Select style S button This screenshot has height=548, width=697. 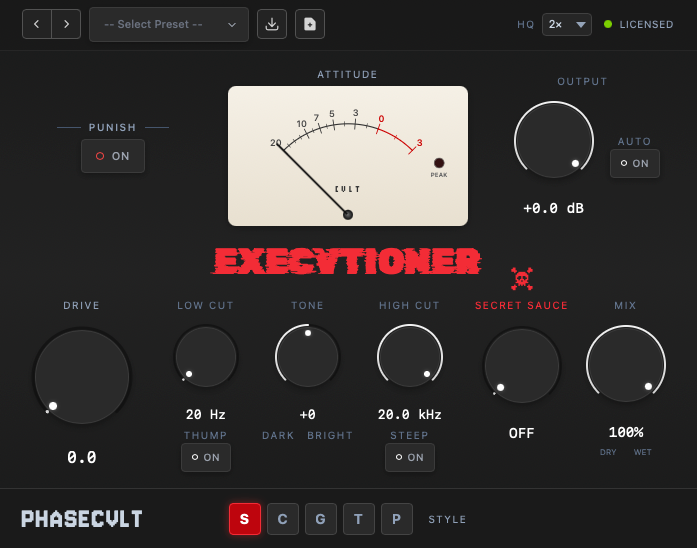coord(245,519)
